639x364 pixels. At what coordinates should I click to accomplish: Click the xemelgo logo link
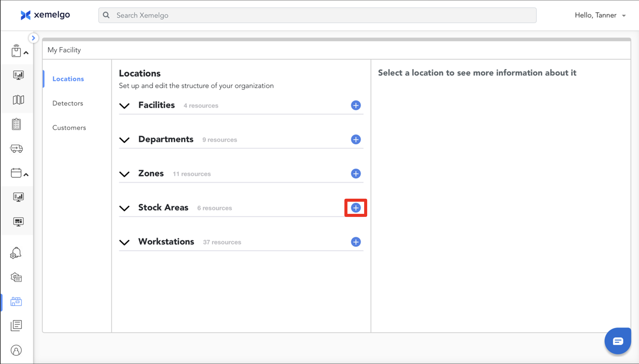point(45,15)
